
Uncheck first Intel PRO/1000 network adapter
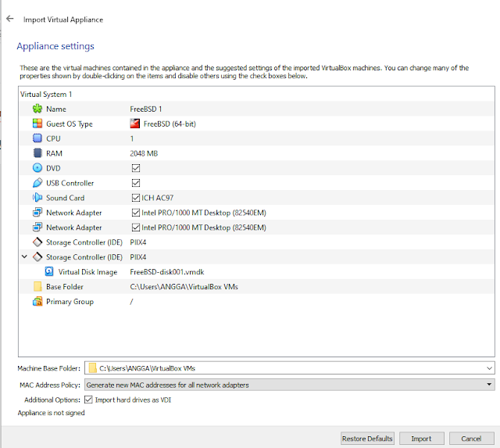[x=136, y=213]
